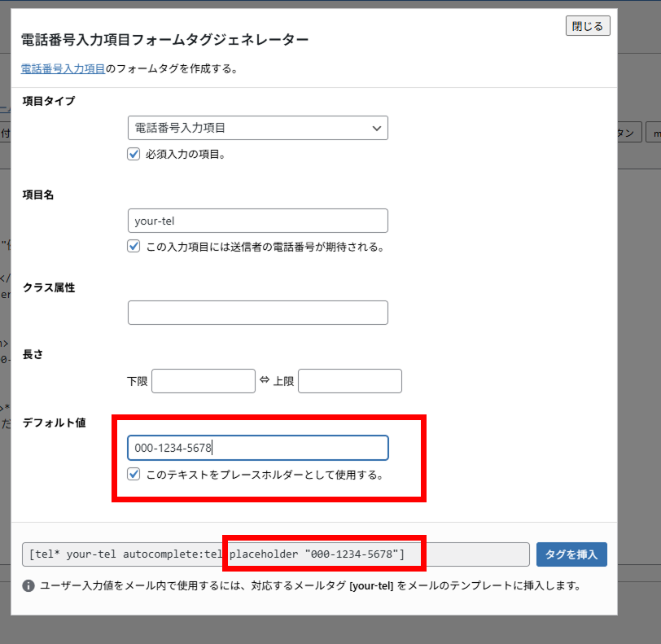Image resolution: width=661 pixels, height=644 pixels.
Task: Click into the 下限 length field
Action: coord(203,381)
